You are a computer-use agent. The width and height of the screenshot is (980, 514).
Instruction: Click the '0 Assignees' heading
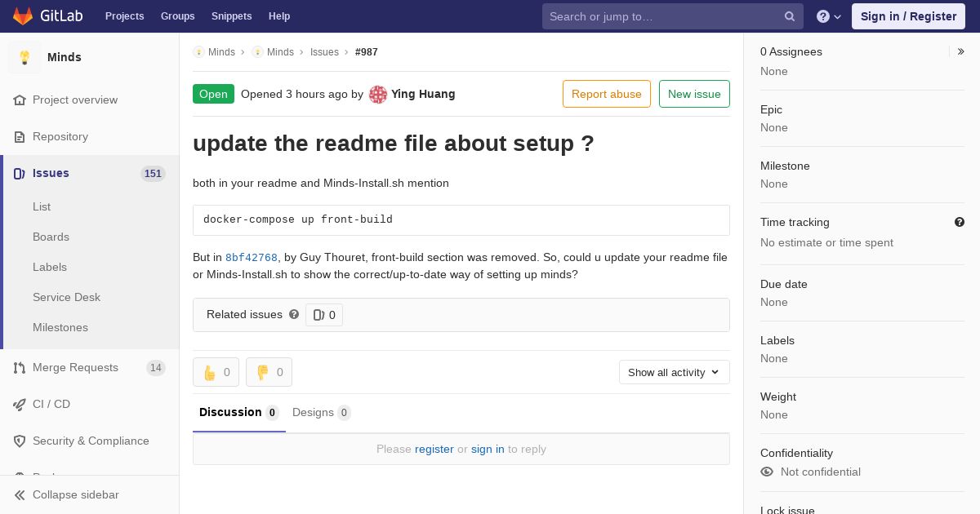[791, 51]
